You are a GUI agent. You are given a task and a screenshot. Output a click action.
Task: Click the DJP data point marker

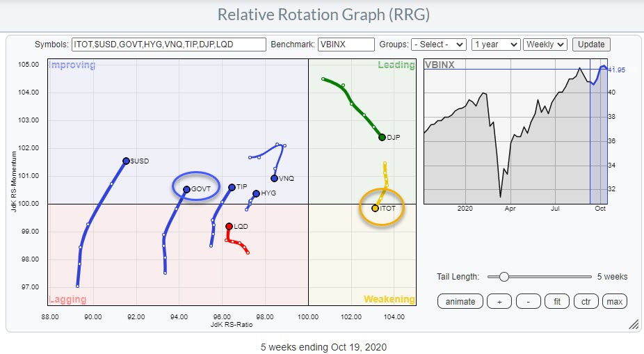coord(382,137)
